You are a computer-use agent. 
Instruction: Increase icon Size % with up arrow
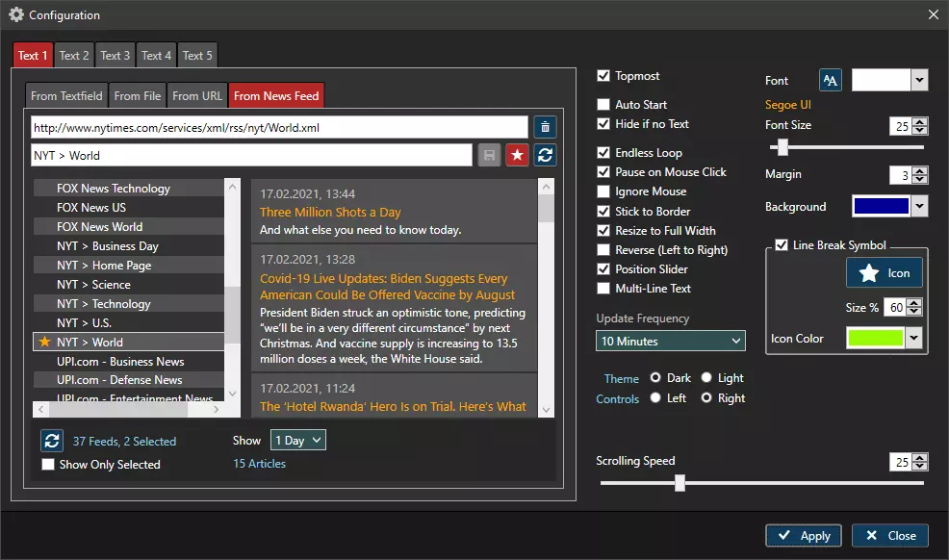tap(914, 303)
